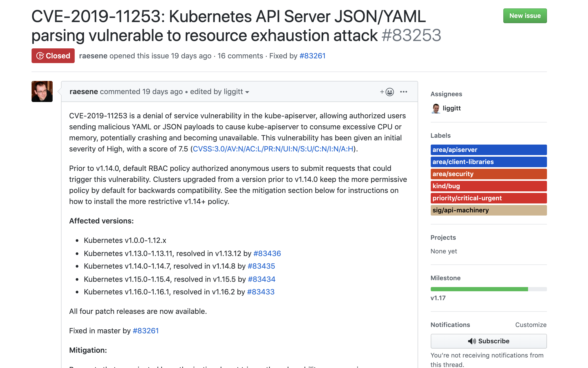Screen dimensions: 588x368
Task: Click the v1.17 milestone progress bar
Action: (488, 289)
